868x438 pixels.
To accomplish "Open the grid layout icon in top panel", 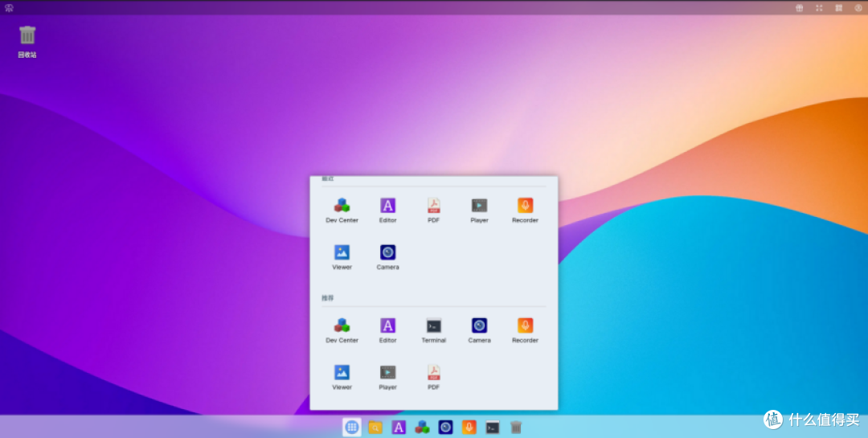I will [x=838, y=8].
